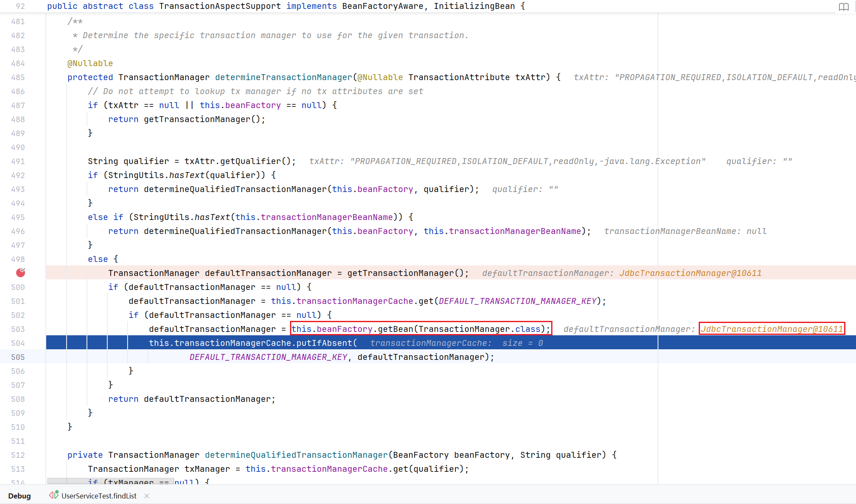Toggle Reader Mode book icon
This screenshot has height=504, width=856.
[843, 7]
